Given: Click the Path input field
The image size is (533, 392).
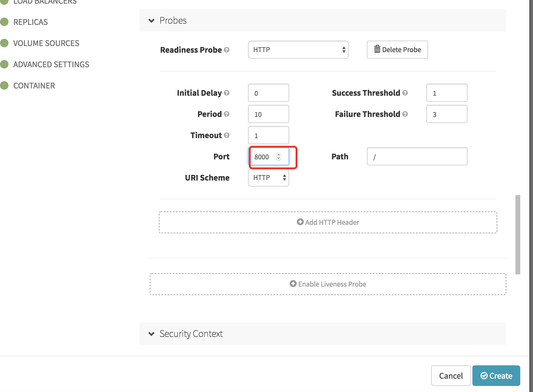Looking at the screenshot, I should (x=417, y=156).
